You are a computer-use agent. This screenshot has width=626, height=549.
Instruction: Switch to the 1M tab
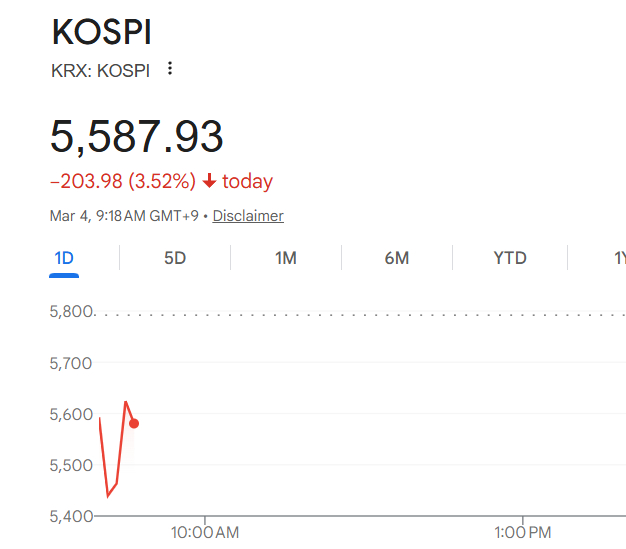[x=286, y=258]
